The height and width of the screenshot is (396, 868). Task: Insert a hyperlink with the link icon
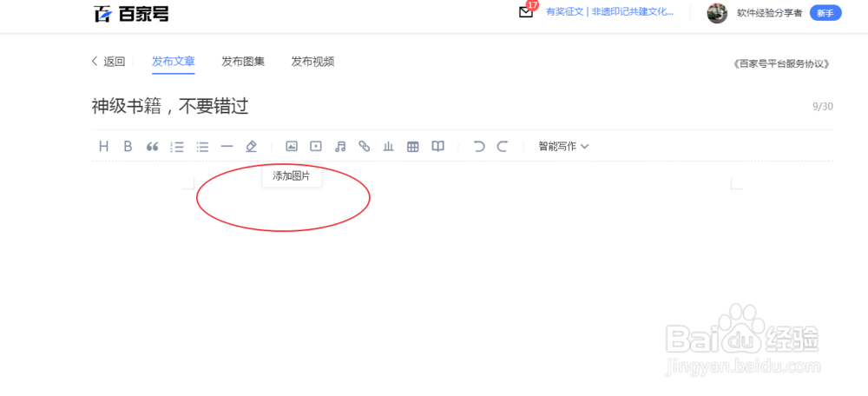point(365,146)
